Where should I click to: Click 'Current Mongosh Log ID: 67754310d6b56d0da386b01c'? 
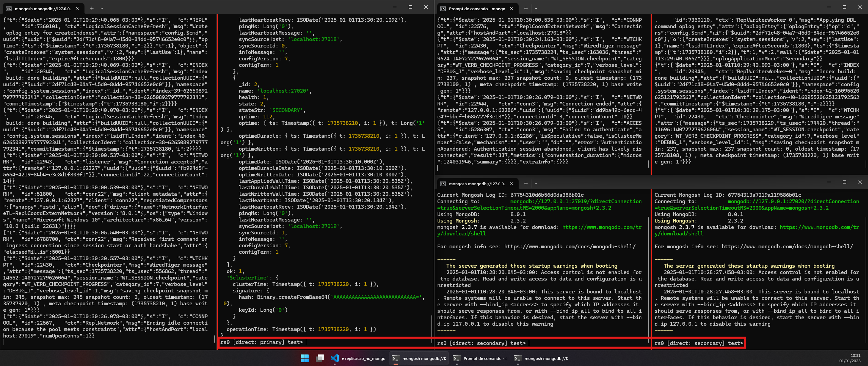pyautogui.click(x=510, y=195)
